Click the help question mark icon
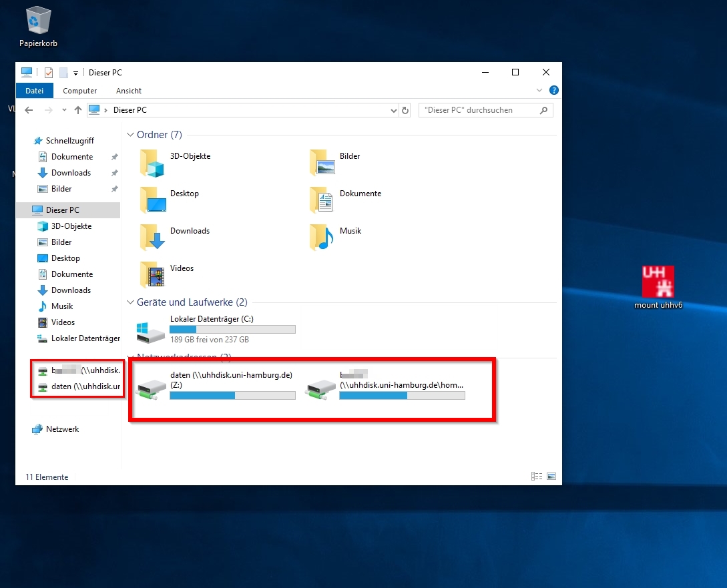Image resolution: width=727 pixels, height=588 pixels. [553, 91]
